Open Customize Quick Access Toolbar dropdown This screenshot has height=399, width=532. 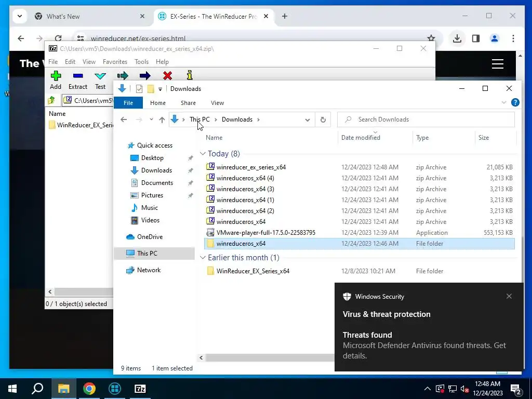pos(160,89)
